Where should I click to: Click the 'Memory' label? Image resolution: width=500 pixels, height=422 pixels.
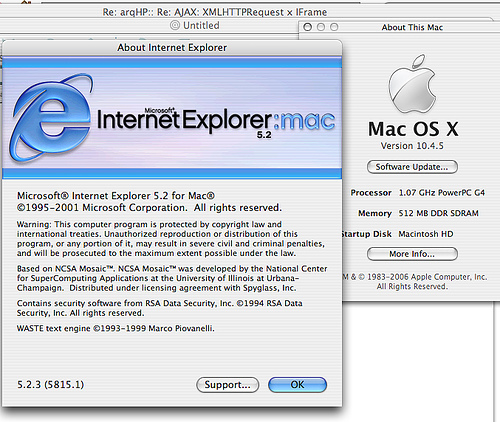coord(375,213)
